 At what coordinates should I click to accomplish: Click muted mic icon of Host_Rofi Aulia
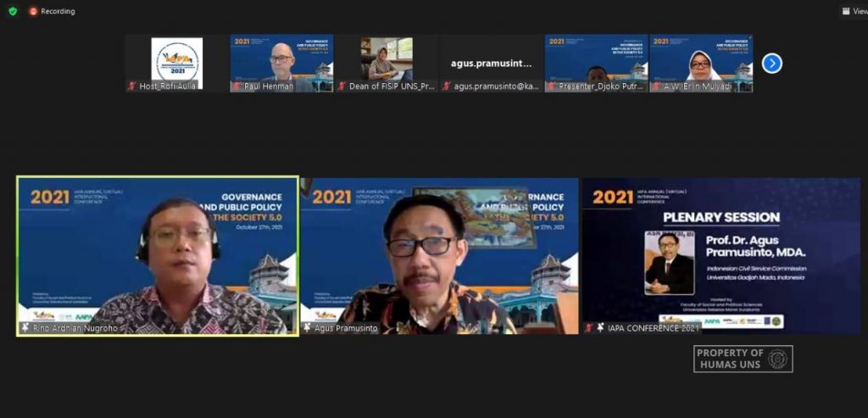click(x=132, y=86)
